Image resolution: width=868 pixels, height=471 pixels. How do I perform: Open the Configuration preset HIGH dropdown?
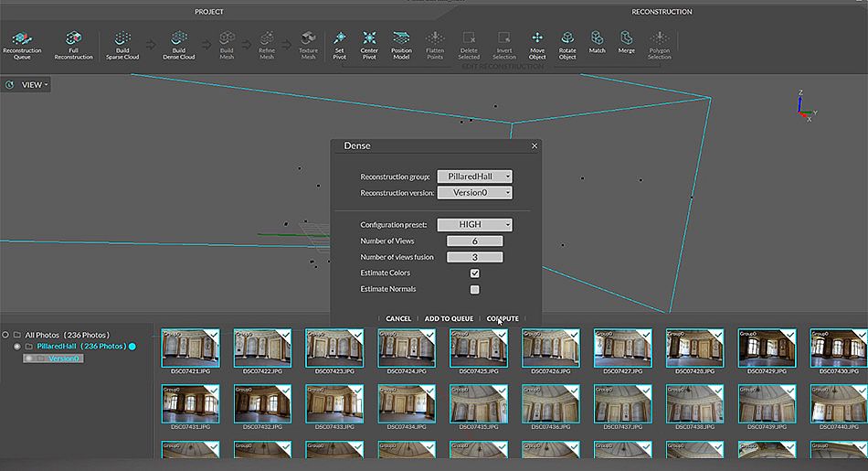[474, 225]
